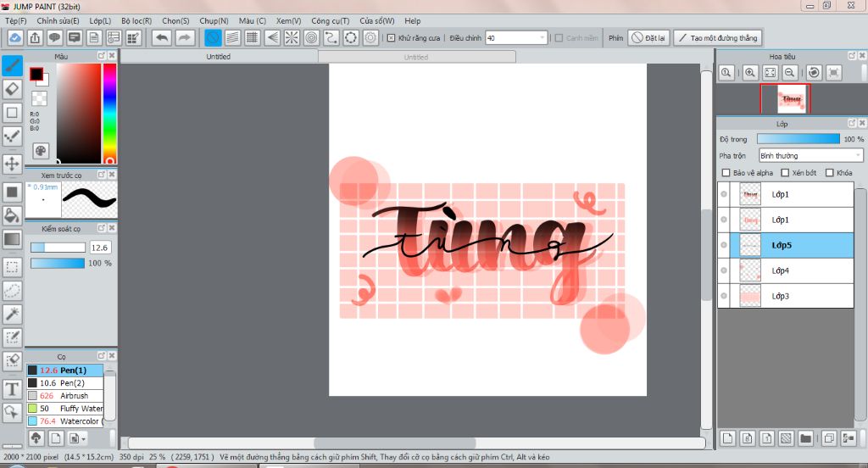Toggle visibility of top Lớp1 layer
Image resolution: width=868 pixels, height=468 pixels.
pos(724,194)
